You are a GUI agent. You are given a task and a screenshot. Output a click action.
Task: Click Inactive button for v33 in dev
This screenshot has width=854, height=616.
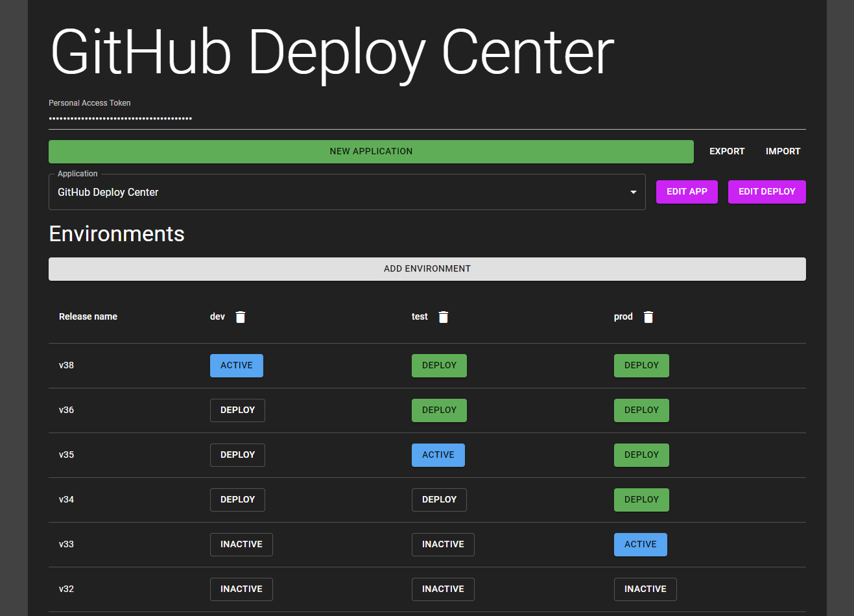point(241,545)
